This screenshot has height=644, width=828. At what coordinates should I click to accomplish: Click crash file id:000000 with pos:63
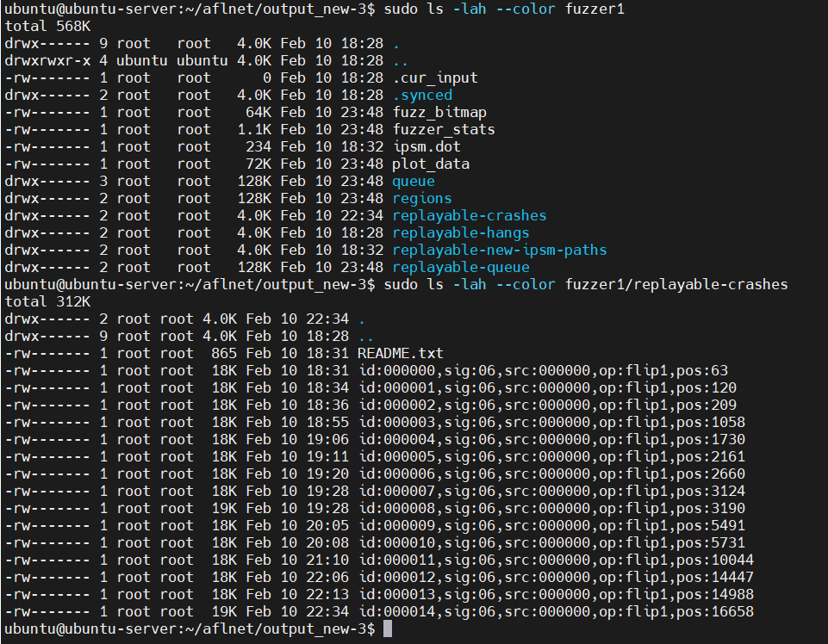(544, 370)
